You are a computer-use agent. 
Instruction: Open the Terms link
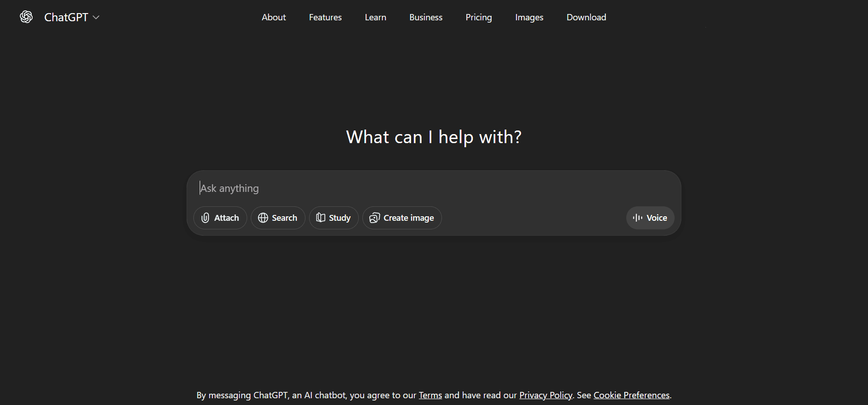coord(430,395)
